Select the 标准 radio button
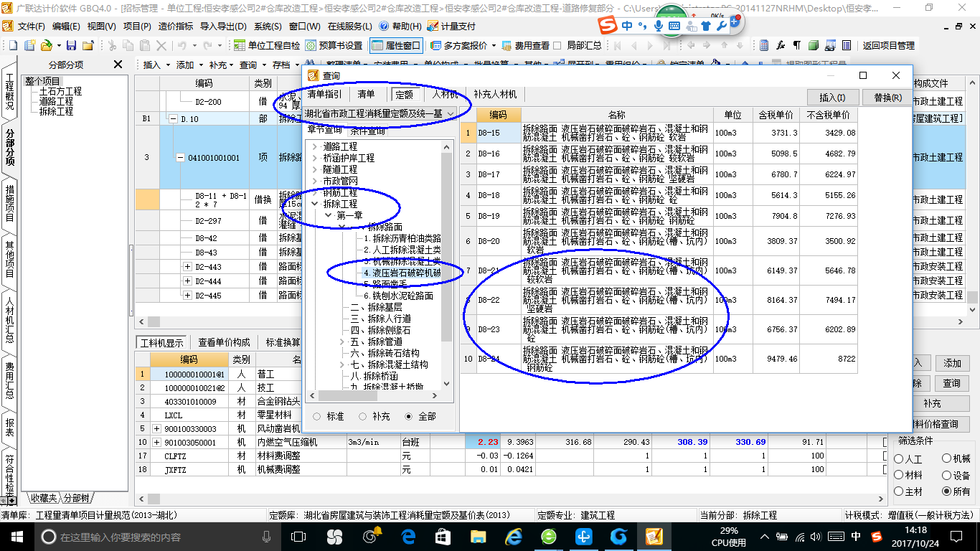Image resolution: width=980 pixels, height=551 pixels. coord(317,416)
